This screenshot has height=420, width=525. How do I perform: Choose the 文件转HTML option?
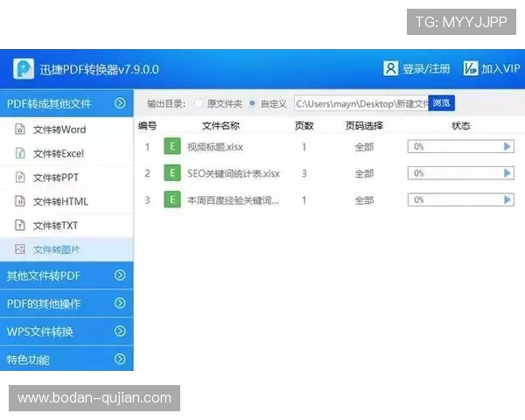coord(60,201)
